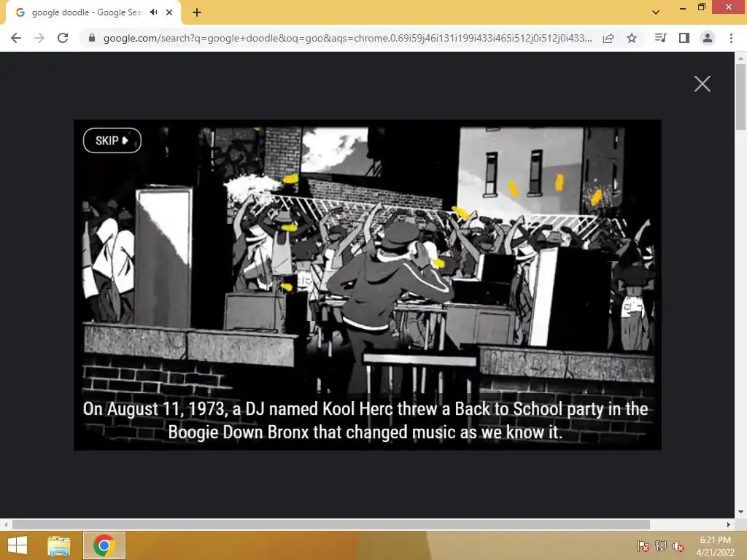Open the tab search dropdown arrow
This screenshot has width=747, height=560.
[x=656, y=12]
